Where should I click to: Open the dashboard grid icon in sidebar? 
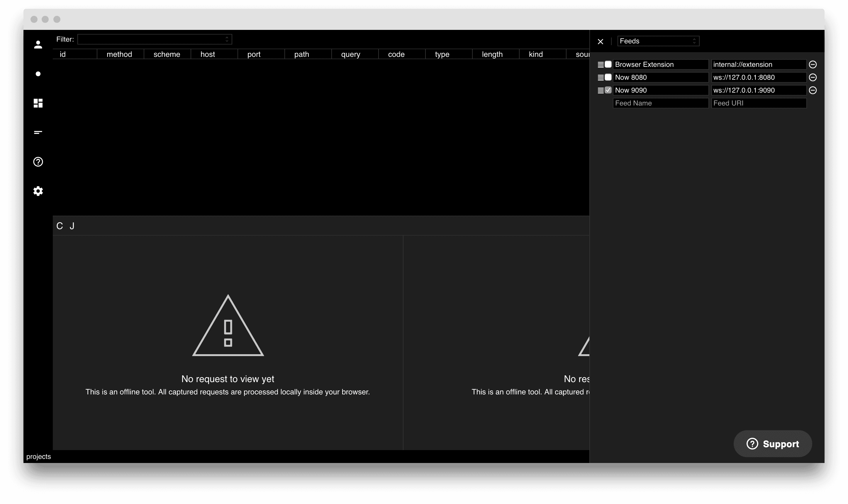[x=38, y=103]
